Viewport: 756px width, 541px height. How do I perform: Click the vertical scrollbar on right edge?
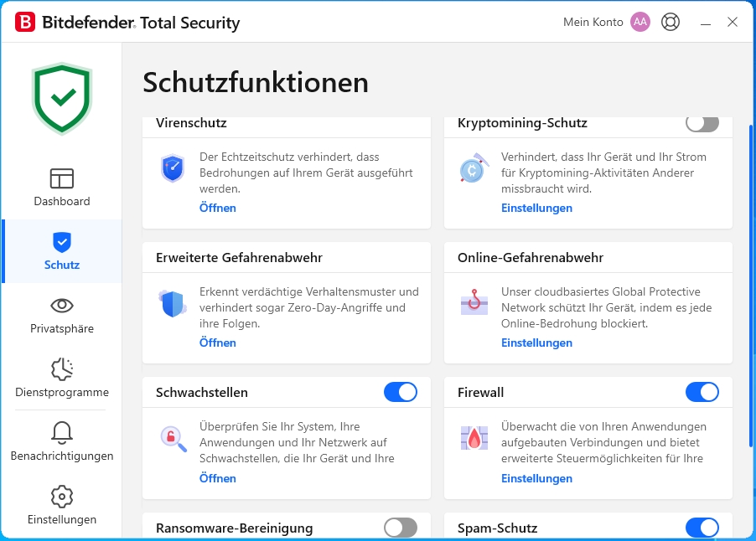click(750, 286)
